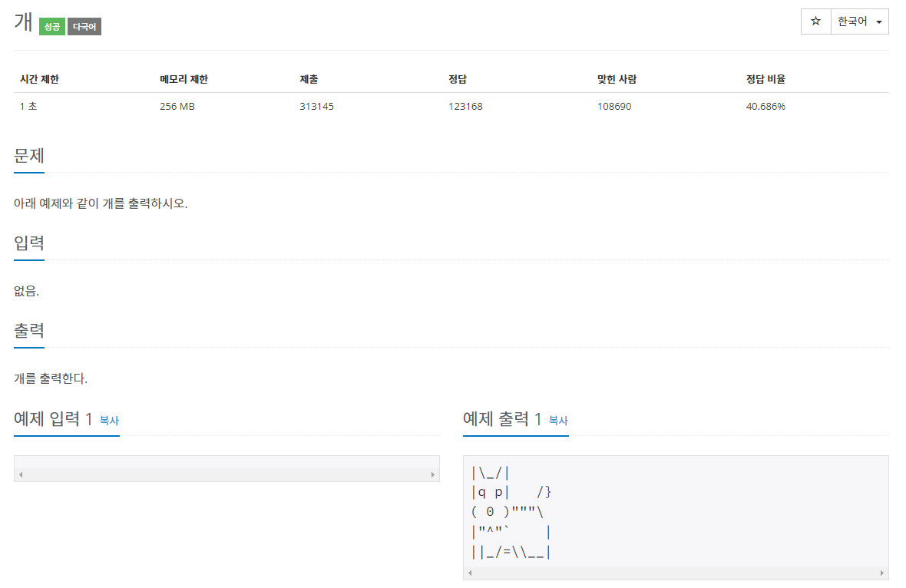Viewport: 906px width, 588px height.
Task: Open the 한국어 language dropdown
Action: 859,21
